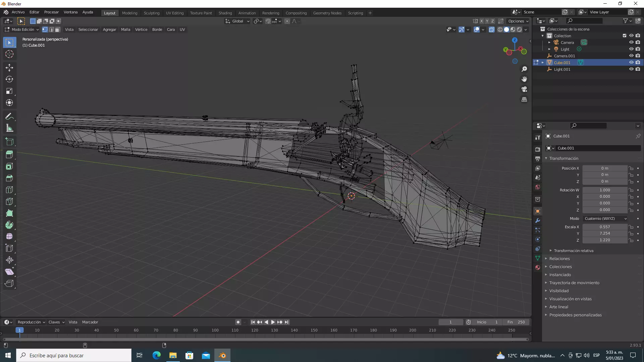
Task: Select the Rotate tool
Action: pos(9,79)
